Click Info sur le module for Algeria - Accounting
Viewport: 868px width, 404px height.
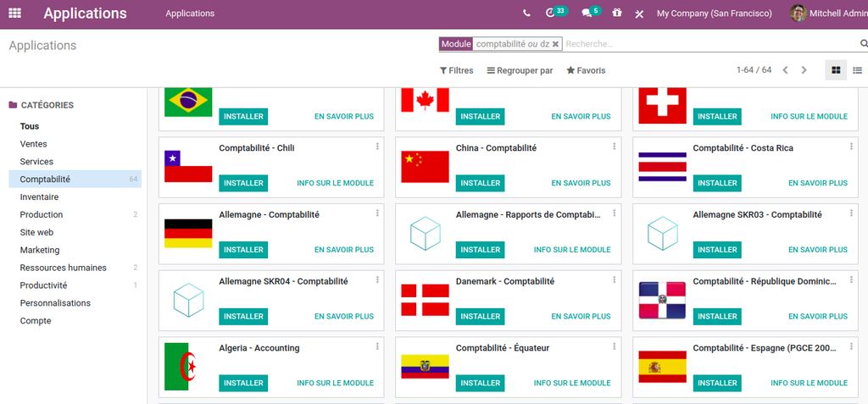coord(335,383)
